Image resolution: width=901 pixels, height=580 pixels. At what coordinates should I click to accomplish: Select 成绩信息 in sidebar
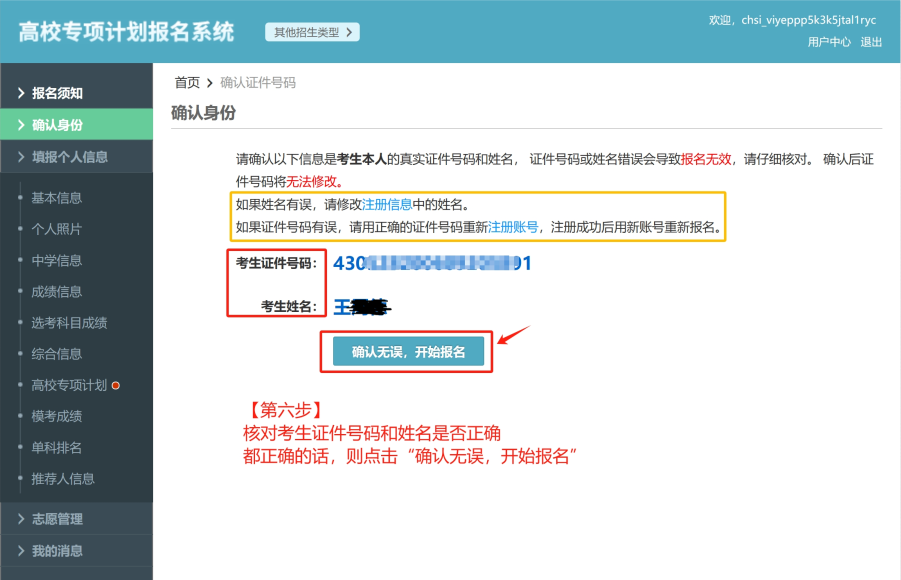[57, 292]
